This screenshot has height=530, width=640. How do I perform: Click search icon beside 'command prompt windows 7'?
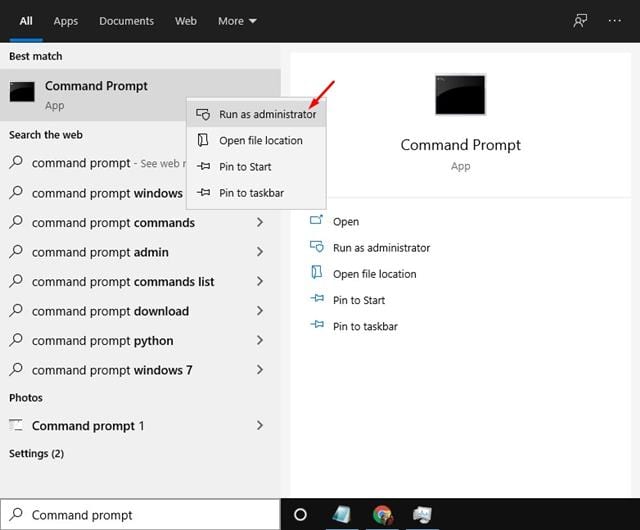point(16,370)
